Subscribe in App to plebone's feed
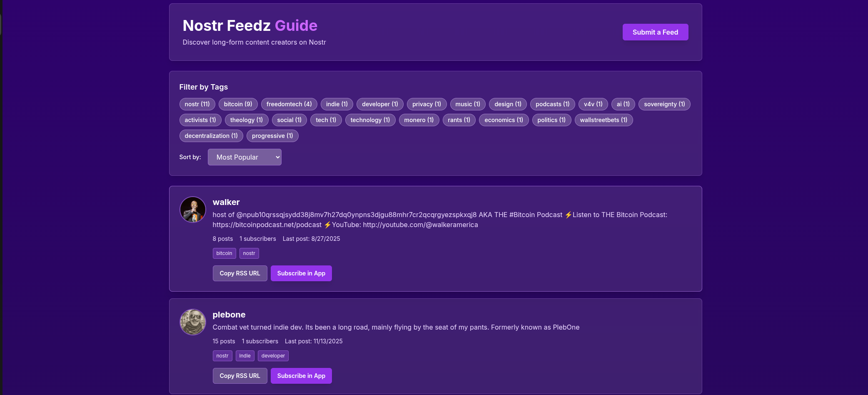This screenshot has height=395, width=868. (x=301, y=376)
